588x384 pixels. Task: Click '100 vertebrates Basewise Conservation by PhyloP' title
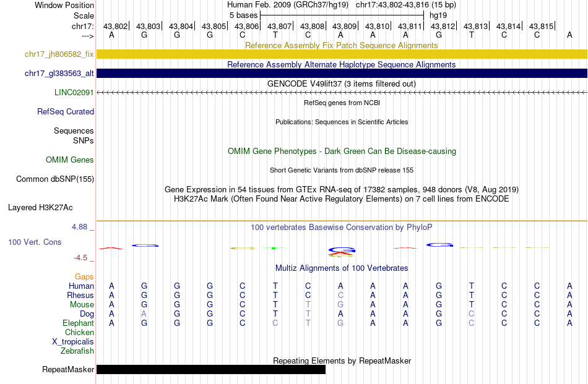click(x=341, y=228)
